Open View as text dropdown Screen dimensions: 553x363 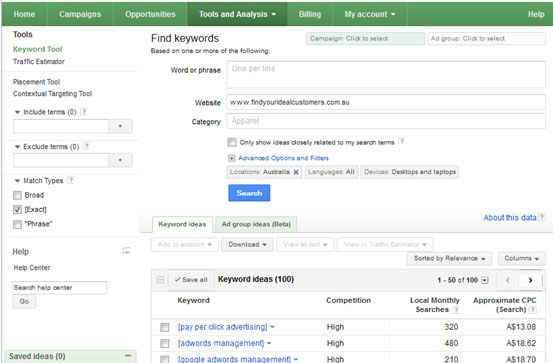305,244
